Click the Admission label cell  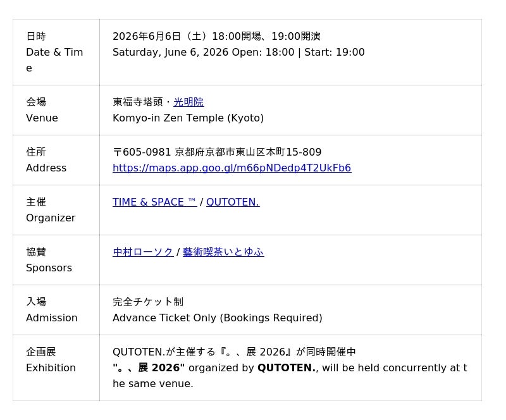point(56,310)
